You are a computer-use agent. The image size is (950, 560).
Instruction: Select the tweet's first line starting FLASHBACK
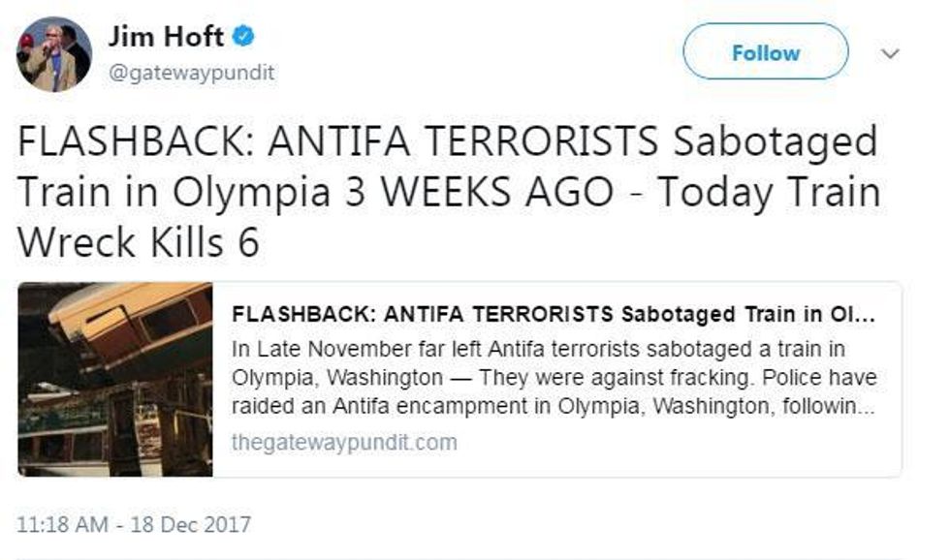point(448,141)
